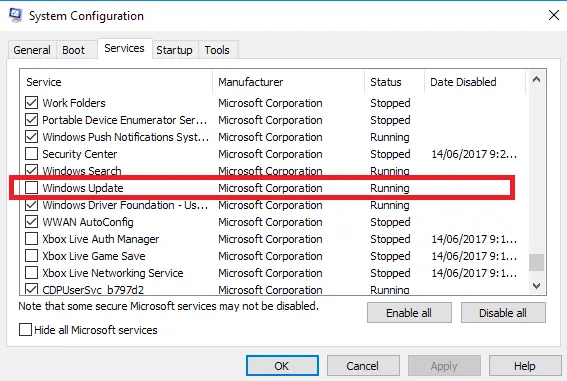Confirm with the OK button

coord(282,366)
